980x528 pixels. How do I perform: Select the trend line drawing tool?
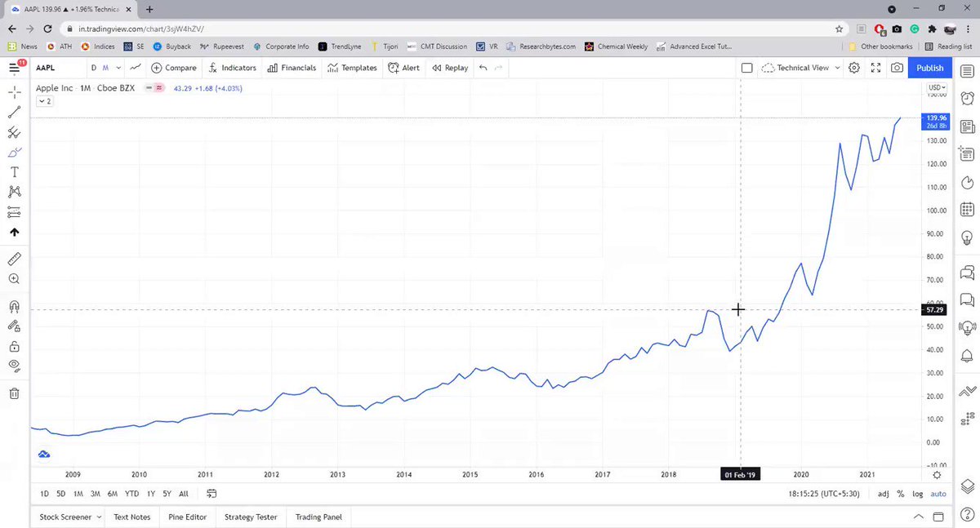click(15, 113)
